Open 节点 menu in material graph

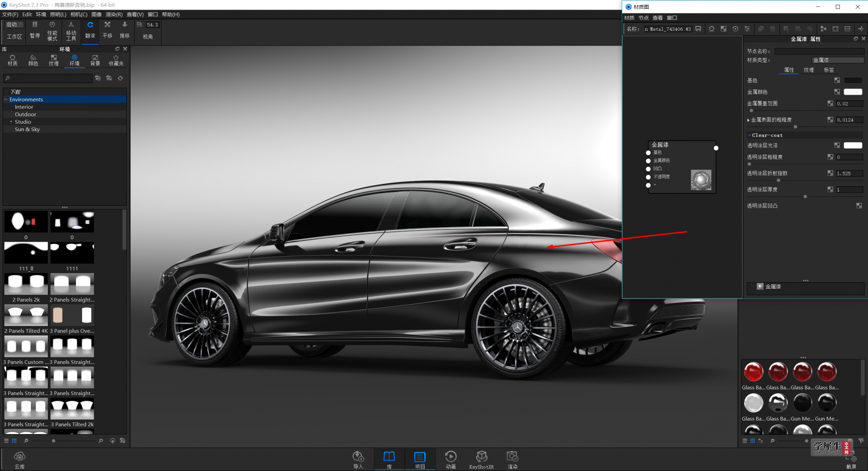click(x=644, y=18)
